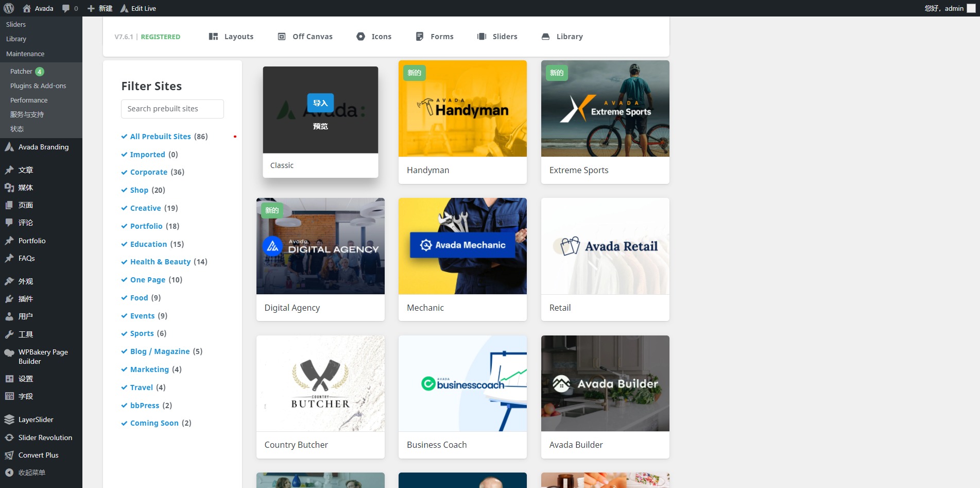
Task: Click the brush icon for 外观
Action: [x=9, y=281]
